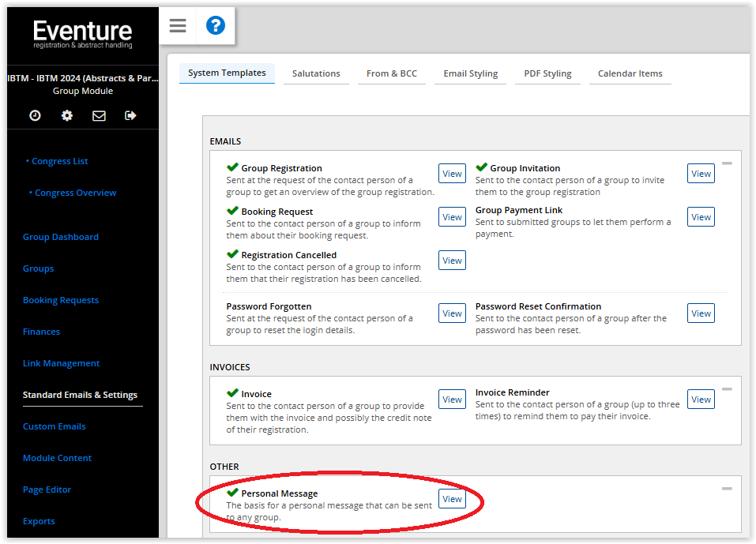Collapse the Other section using minus icon
Image resolution: width=756 pixels, height=544 pixels.
point(727,489)
